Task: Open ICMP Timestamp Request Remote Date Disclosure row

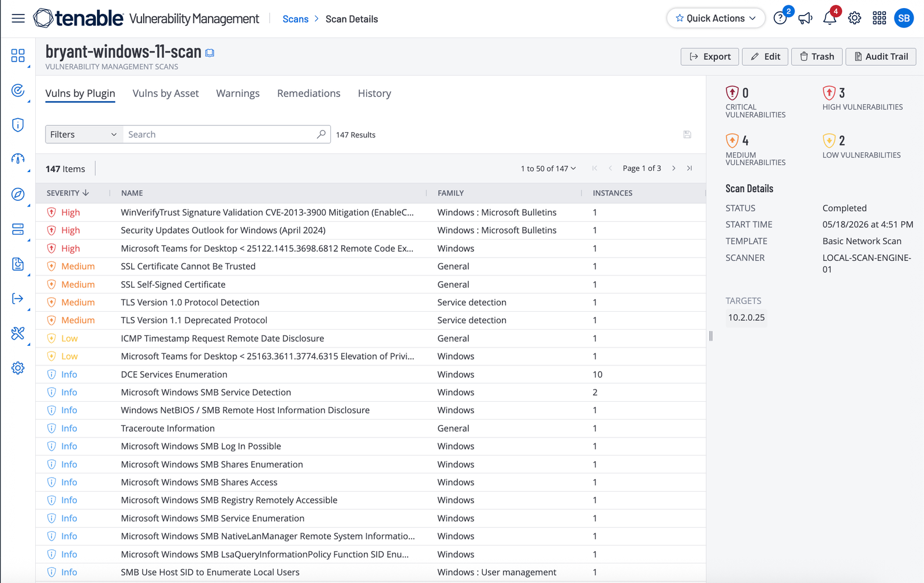Action: tap(371, 338)
